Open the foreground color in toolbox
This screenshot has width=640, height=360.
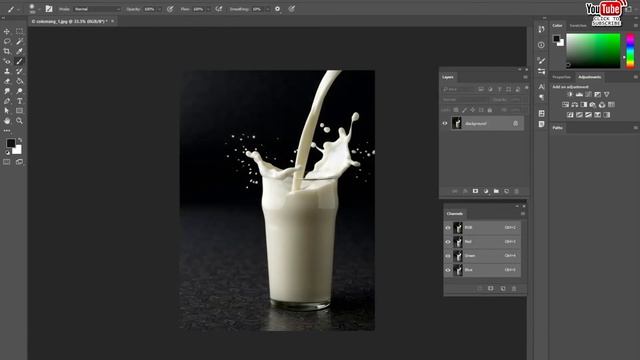(11, 143)
